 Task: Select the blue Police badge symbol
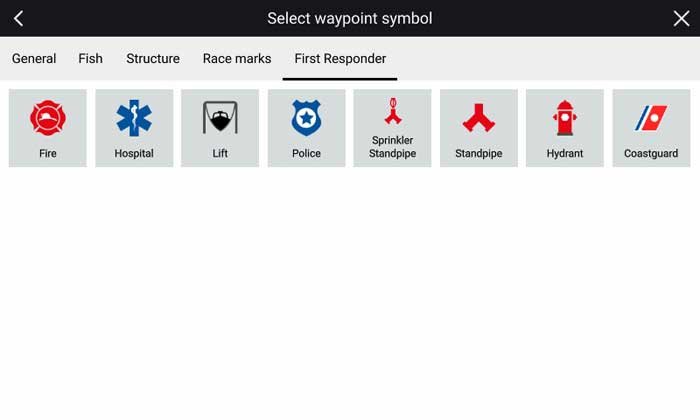(306, 119)
